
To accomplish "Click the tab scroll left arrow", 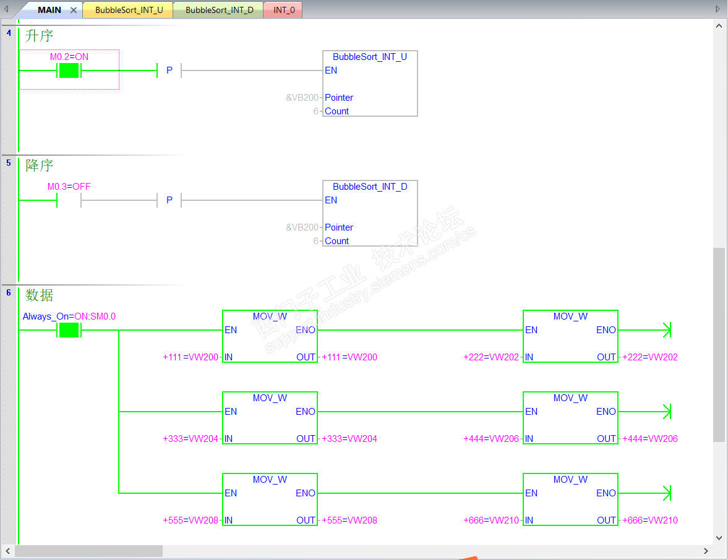I will pos(7,9).
